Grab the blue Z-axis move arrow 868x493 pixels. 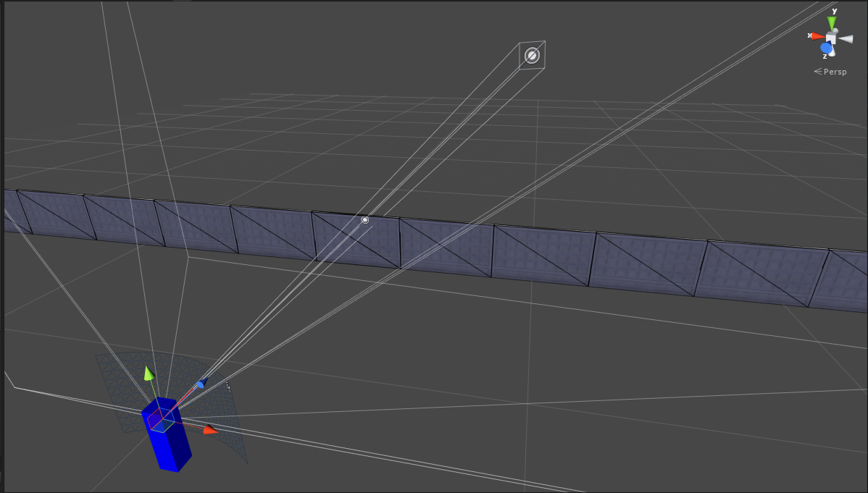(x=201, y=383)
